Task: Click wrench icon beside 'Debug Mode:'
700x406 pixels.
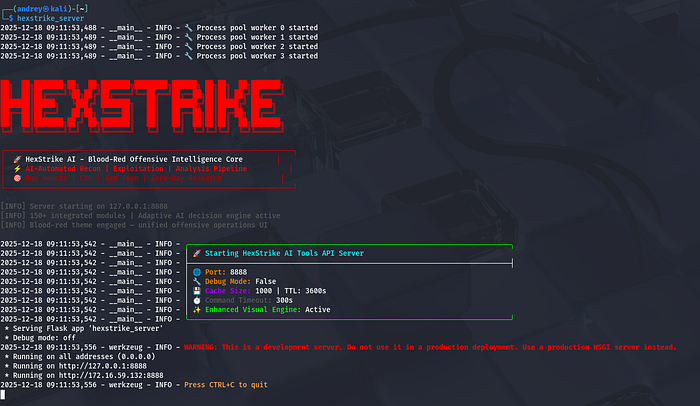Action: (196, 281)
